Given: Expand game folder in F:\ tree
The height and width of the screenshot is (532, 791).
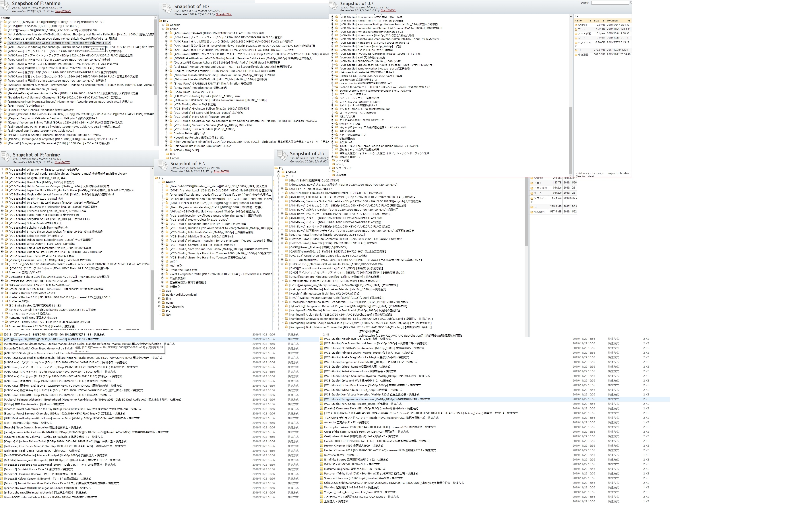Looking at the screenshot, I should click(159, 303).
